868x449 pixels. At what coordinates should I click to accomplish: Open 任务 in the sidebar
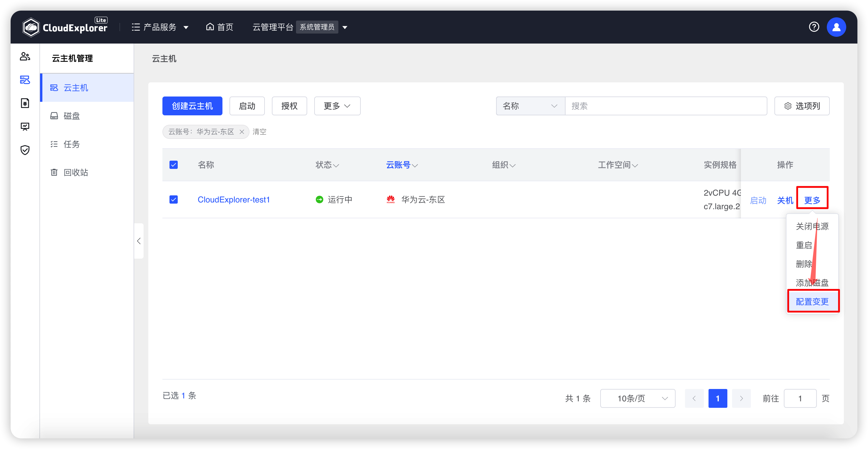pos(87,144)
